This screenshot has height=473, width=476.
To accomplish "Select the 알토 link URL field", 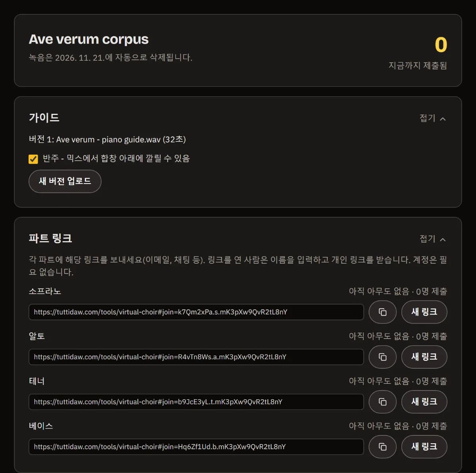I will (x=196, y=357).
